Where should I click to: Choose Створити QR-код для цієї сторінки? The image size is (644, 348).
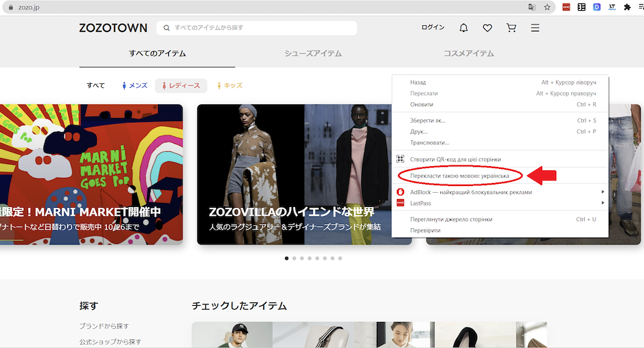point(500,159)
